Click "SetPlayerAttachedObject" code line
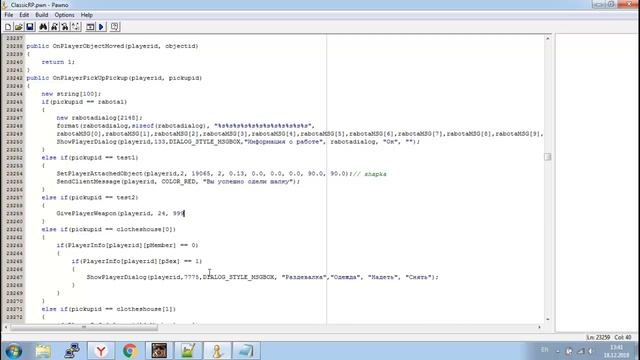The width and height of the screenshot is (640, 360). [x=221, y=173]
